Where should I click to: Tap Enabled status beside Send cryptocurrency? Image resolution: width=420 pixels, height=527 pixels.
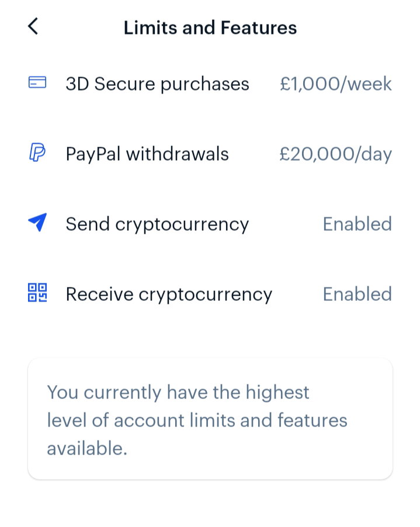click(x=357, y=224)
